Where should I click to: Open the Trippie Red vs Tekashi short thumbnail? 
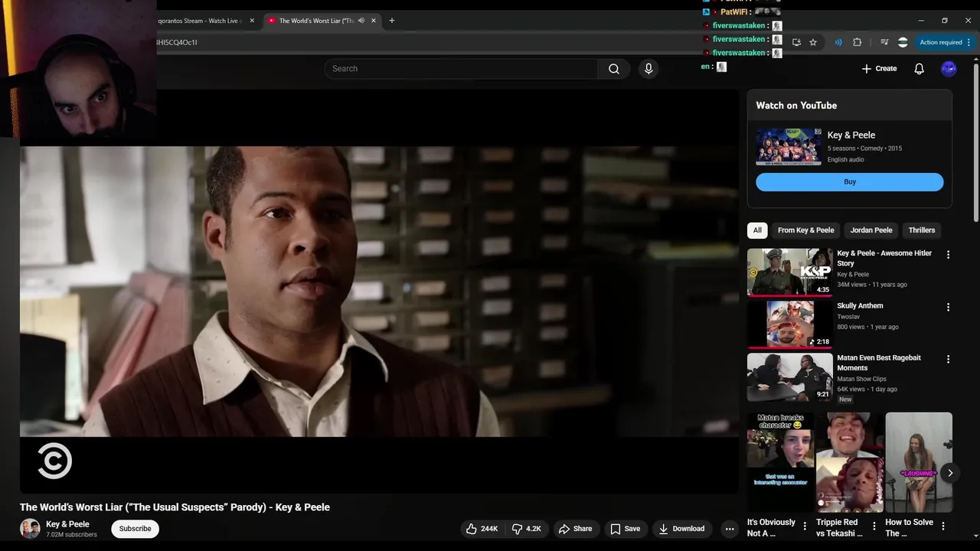[850, 462]
